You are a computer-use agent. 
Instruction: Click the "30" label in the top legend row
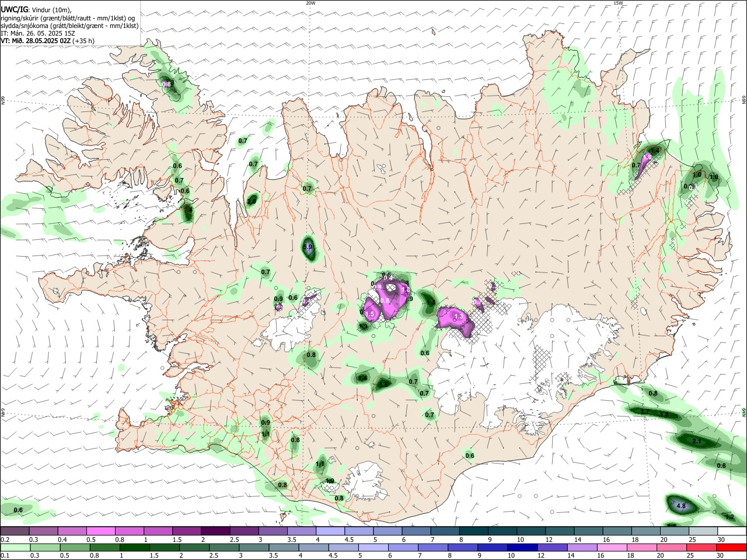point(721,540)
